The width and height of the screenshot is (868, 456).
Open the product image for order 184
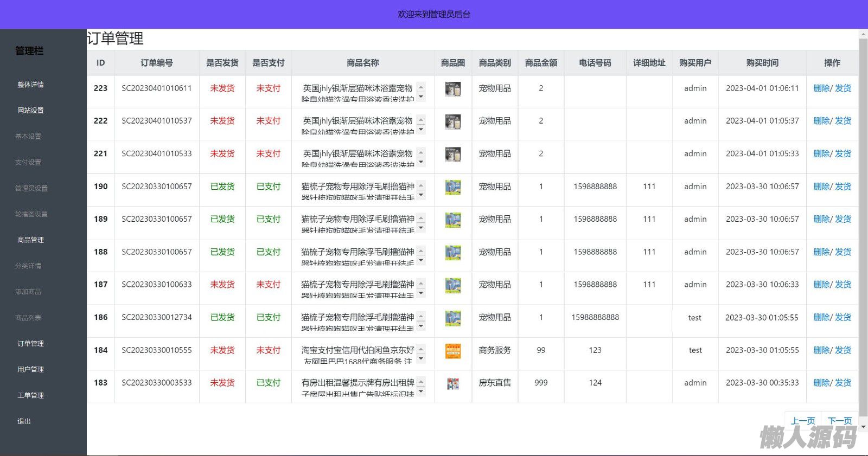(453, 351)
